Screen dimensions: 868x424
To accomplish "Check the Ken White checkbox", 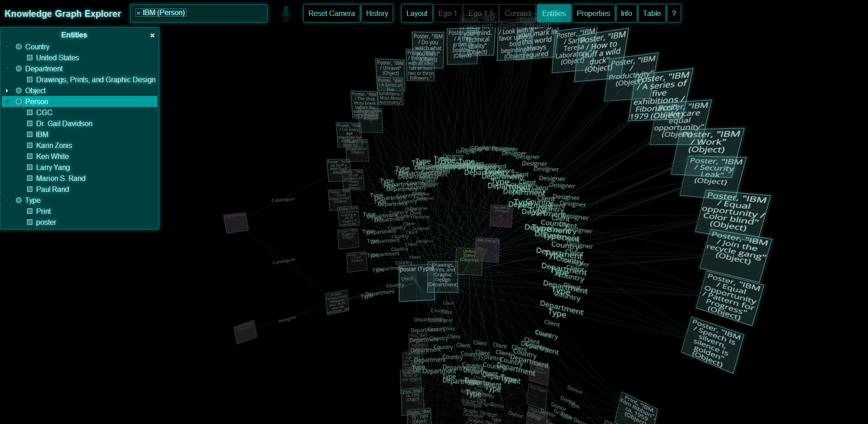I will point(30,156).
